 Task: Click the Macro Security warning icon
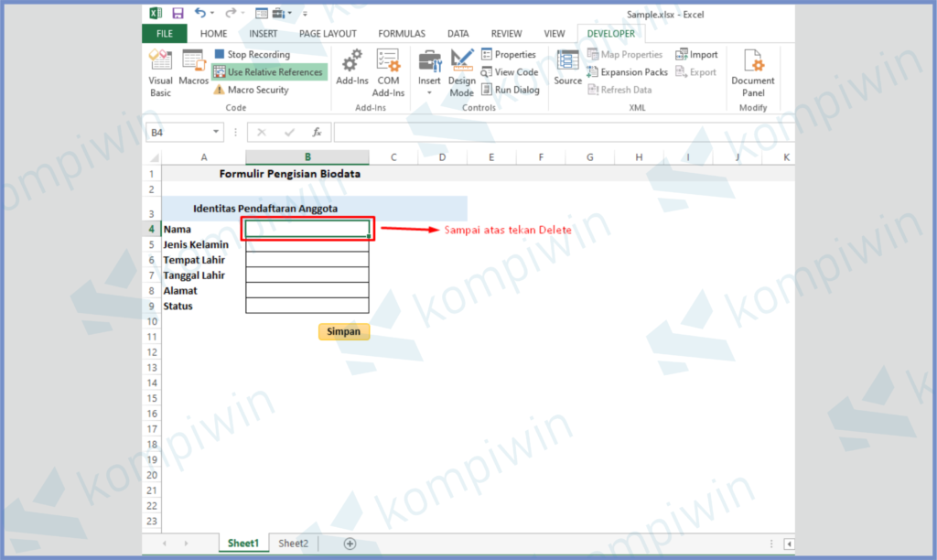219,91
